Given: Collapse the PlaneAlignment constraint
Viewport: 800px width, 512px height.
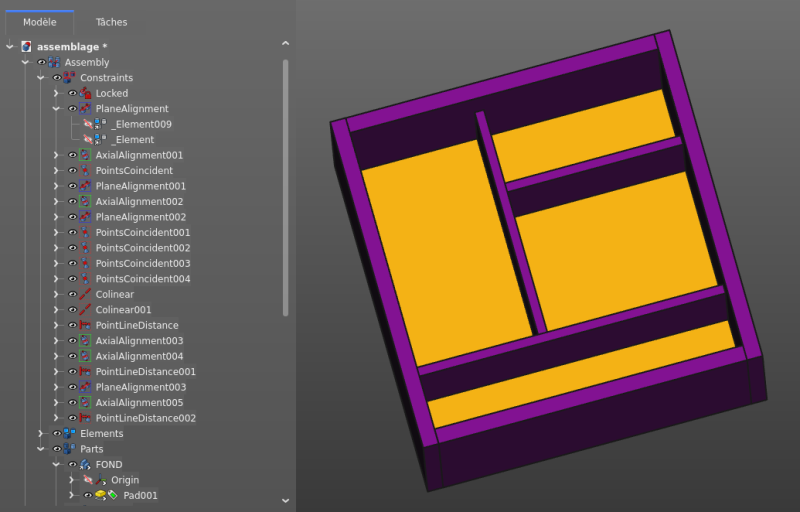Looking at the screenshot, I should pyautogui.click(x=56, y=109).
